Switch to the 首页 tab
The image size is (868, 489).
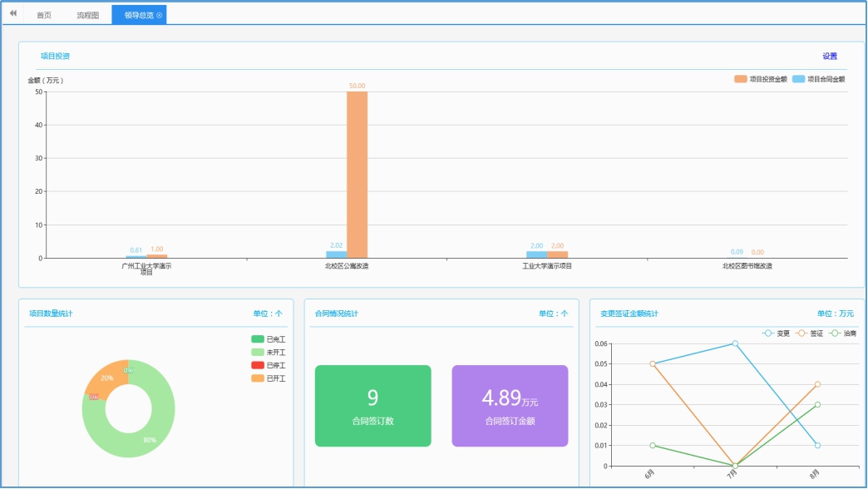coord(44,15)
